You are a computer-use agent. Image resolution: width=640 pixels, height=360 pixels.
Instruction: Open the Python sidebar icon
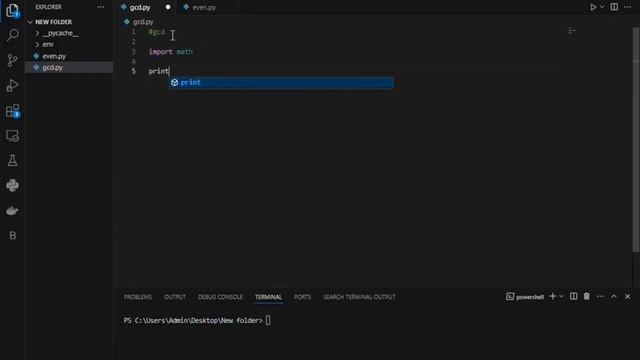pos(12,185)
